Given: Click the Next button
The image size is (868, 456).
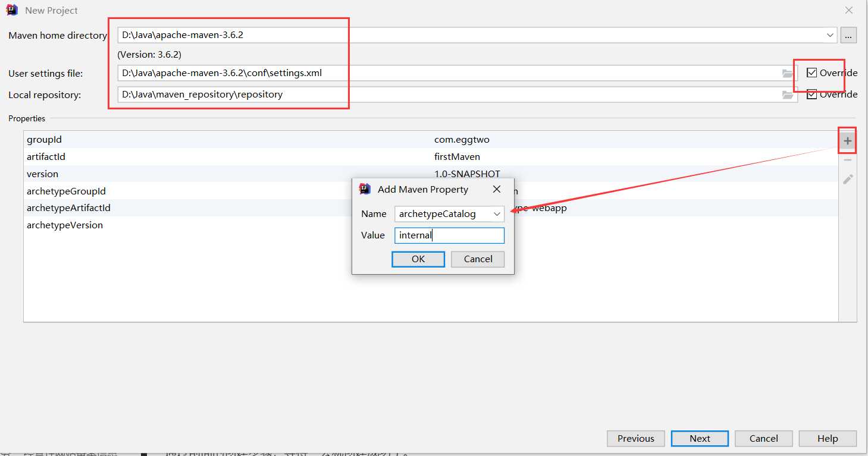Looking at the screenshot, I should 700,439.
